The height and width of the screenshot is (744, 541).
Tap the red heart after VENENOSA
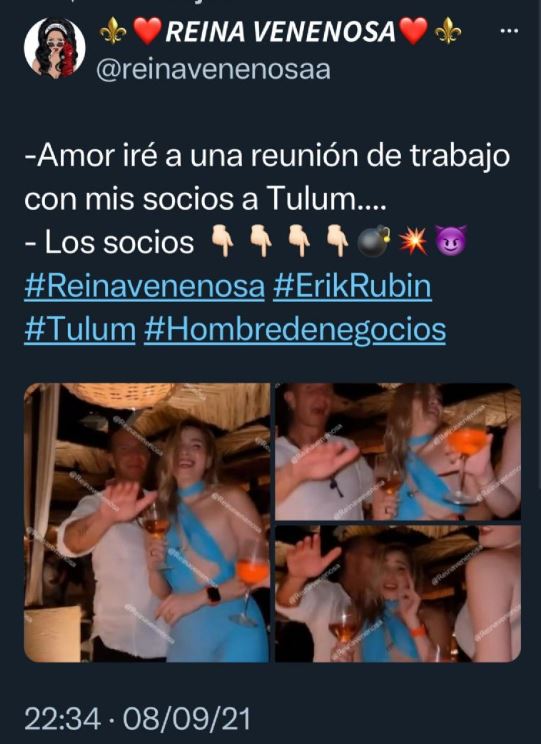413,31
